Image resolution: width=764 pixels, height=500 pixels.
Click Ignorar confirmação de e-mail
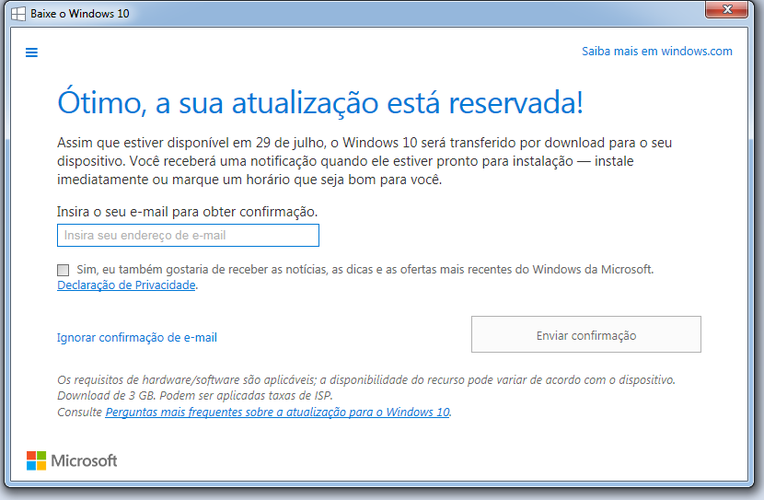pyautogui.click(x=137, y=337)
